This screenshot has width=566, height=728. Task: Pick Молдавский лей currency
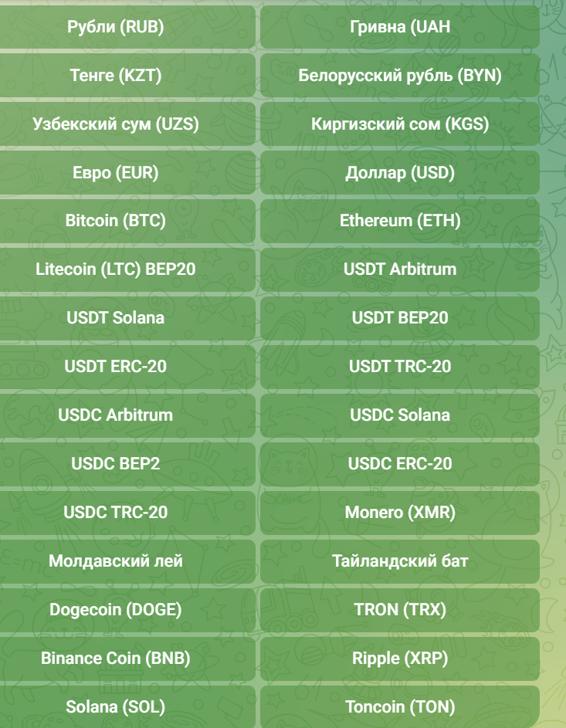(116, 561)
